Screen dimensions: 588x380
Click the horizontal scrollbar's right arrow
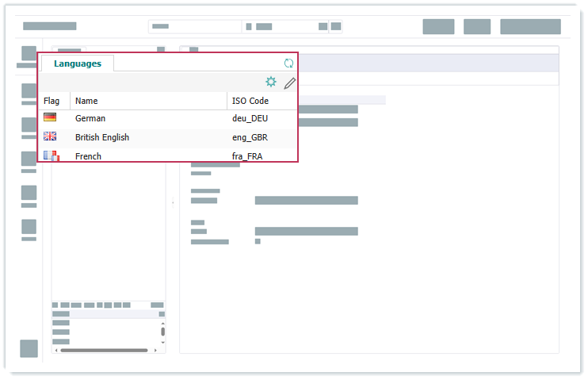[x=155, y=350]
